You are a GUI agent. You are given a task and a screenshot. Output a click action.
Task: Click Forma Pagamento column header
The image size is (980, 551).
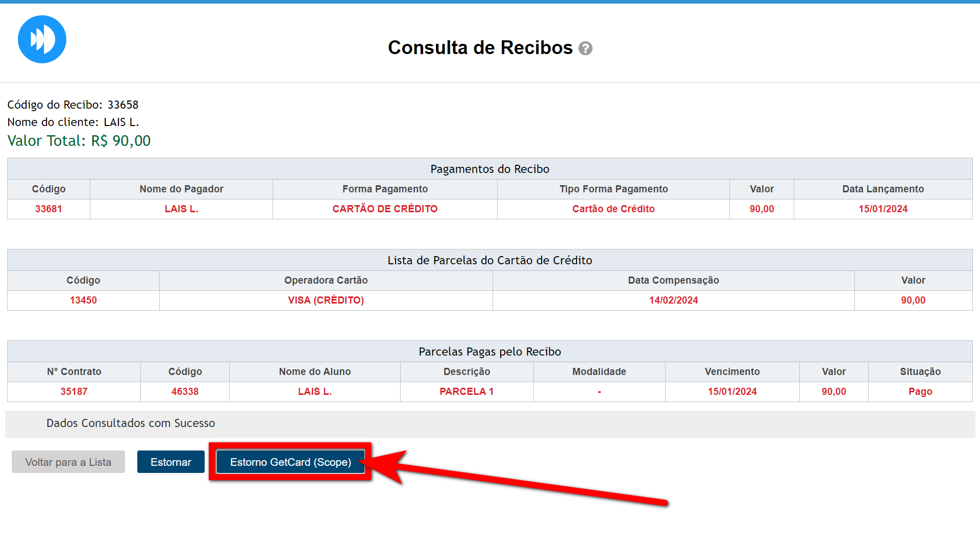[385, 189]
